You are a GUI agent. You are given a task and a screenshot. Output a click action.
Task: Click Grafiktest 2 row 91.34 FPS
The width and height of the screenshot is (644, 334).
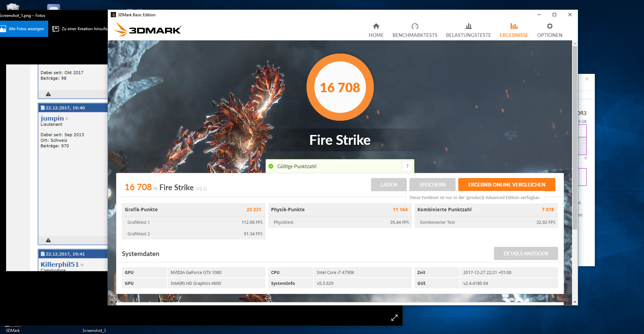coord(194,234)
